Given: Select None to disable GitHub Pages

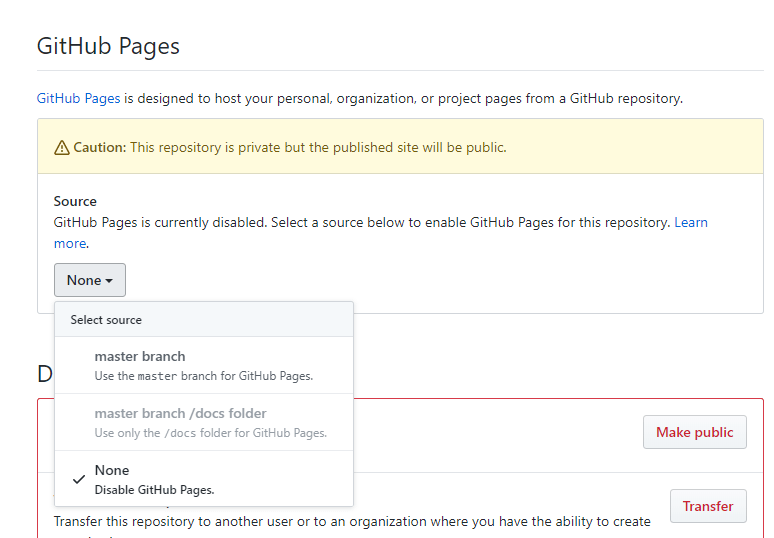Looking at the screenshot, I should (x=204, y=479).
